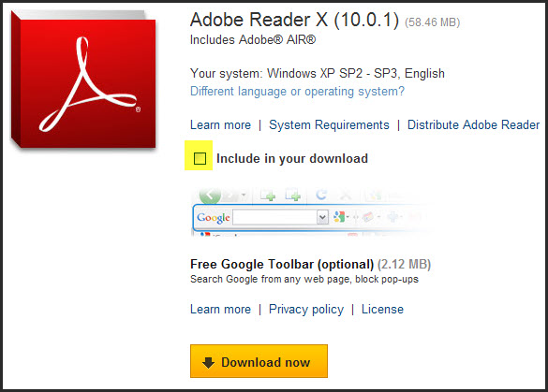Click inside the Google toolbar search field
The width and height of the screenshot is (548, 392).
tap(275, 217)
